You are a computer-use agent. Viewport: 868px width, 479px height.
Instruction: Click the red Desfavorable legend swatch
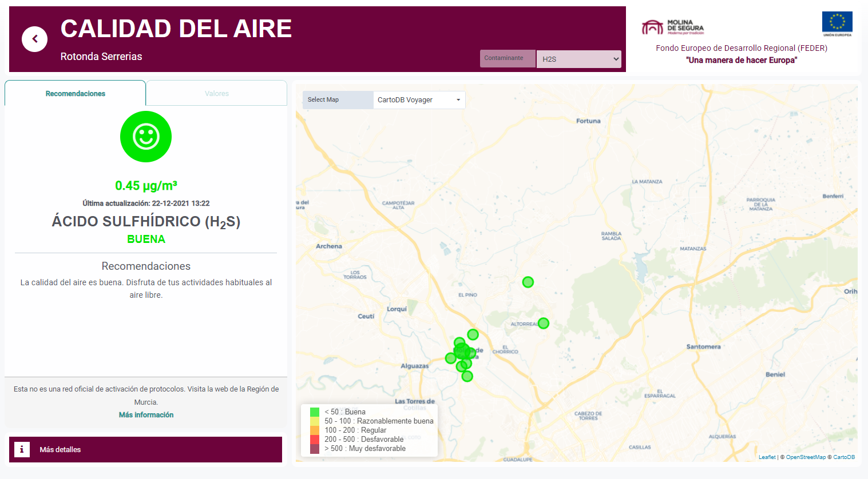pos(315,439)
